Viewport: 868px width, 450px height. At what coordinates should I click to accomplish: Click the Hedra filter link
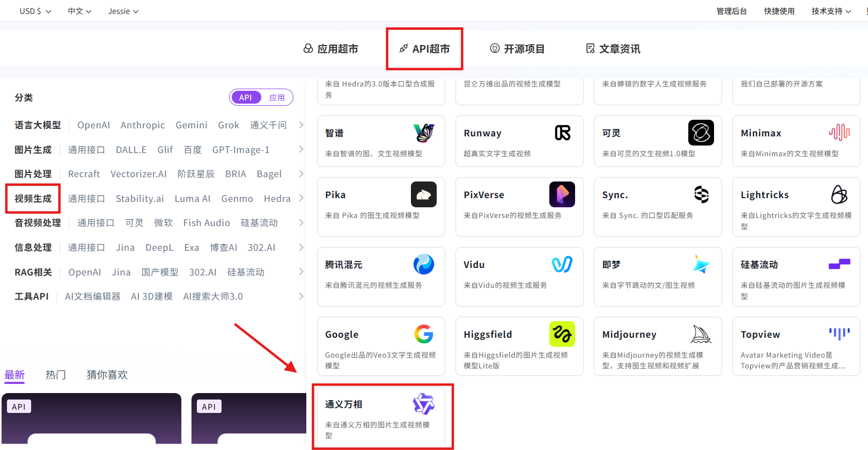[x=277, y=198]
